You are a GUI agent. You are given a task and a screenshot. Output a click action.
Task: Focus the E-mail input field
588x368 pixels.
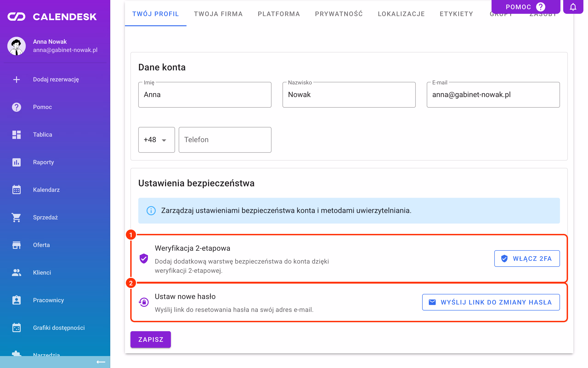(493, 95)
